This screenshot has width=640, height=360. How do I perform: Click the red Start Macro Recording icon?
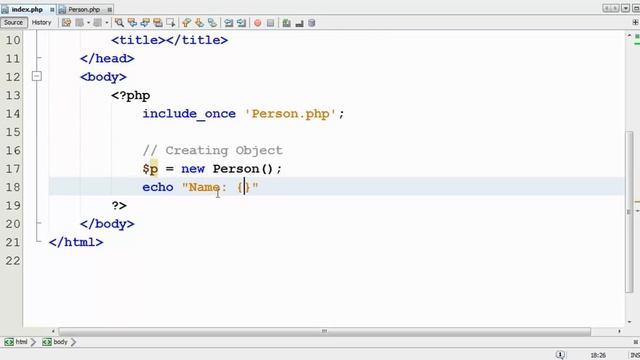(258, 23)
